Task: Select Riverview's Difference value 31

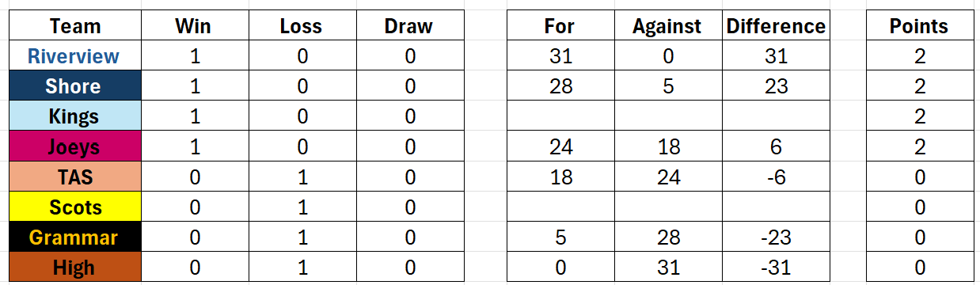Action: click(x=776, y=56)
